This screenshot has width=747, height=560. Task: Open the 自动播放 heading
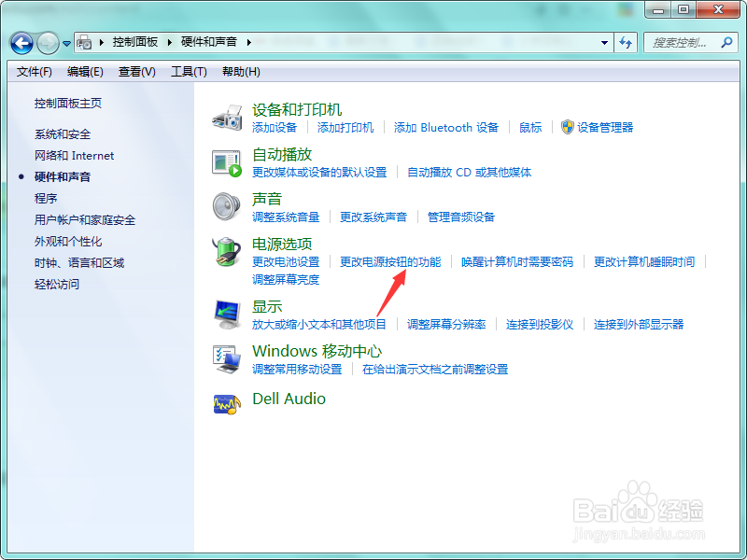(x=282, y=155)
